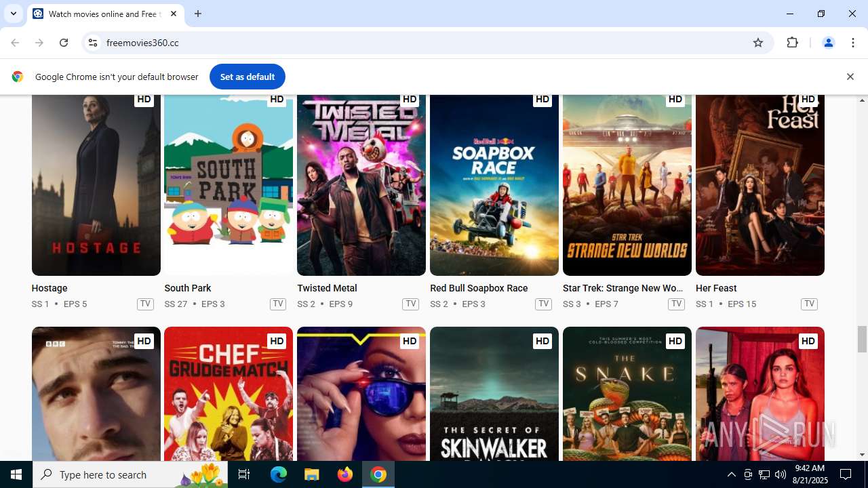Go back to the previous page
Image resolution: width=868 pixels, height=488 pixels.
coord(15,43)
